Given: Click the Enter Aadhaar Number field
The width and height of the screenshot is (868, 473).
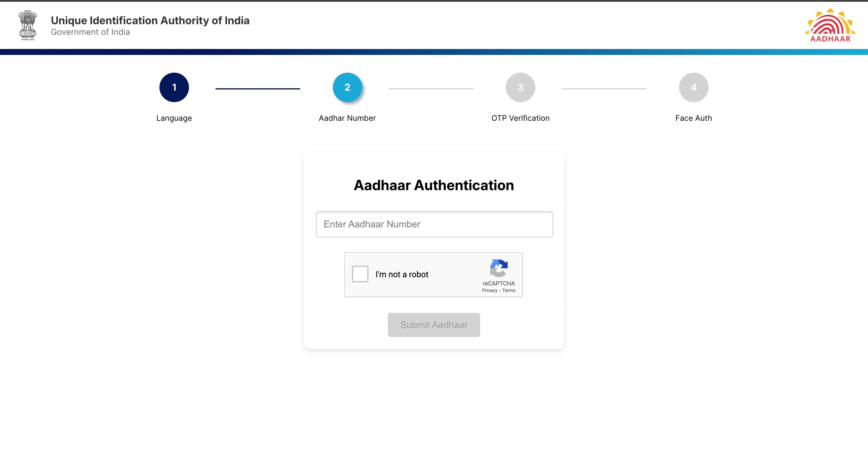Looking at the screenshot, I should point(434,224).
